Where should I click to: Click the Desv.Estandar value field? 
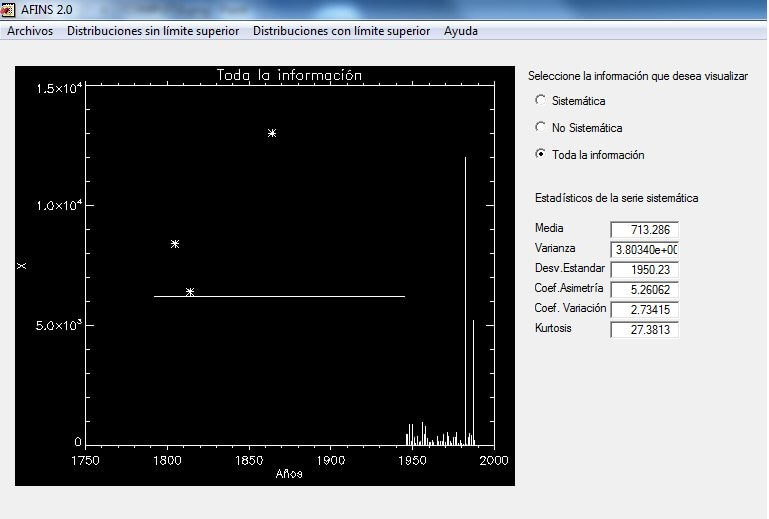pyautogui.click(x=644, y=269)
